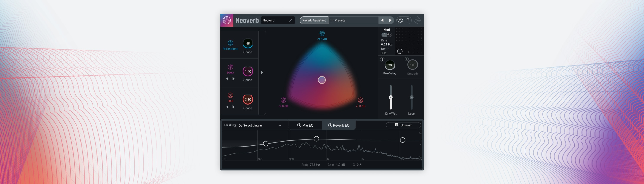Click the Mod XY pad circle handle
Image resolution: width=644 pixels, height=184 pixels.
click(x=400, y=51)
